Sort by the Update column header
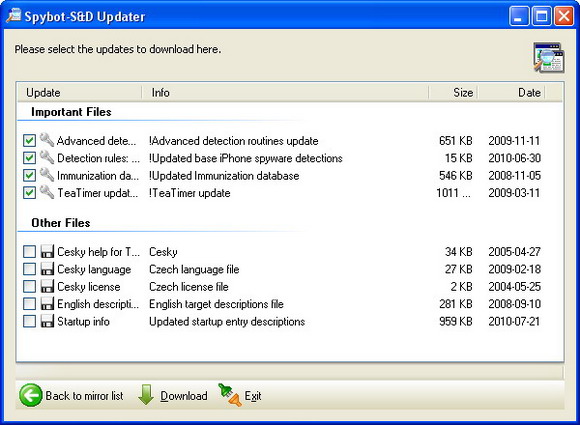The image size is (580, 425). click(80, 92)
